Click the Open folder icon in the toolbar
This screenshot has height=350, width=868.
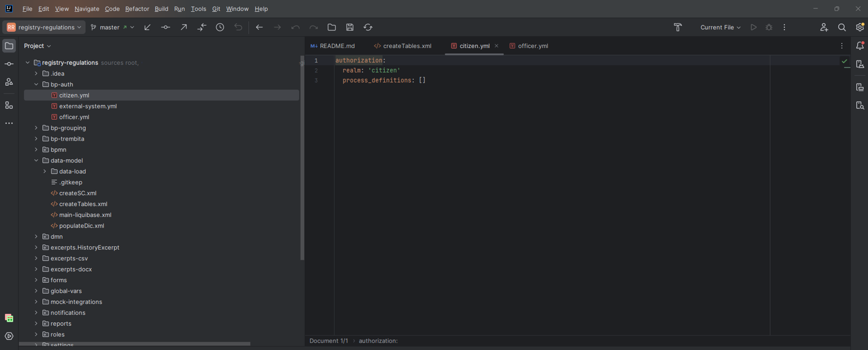332,27
